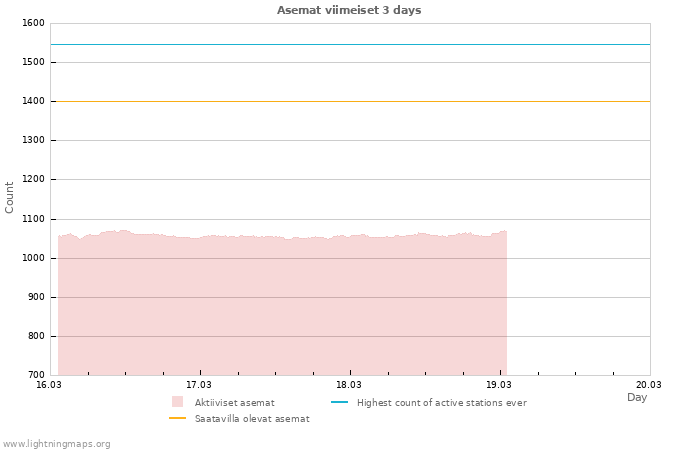700x450 pixels.
Task: Click the blue Highest count legend line marker
Action: point(339,402)
